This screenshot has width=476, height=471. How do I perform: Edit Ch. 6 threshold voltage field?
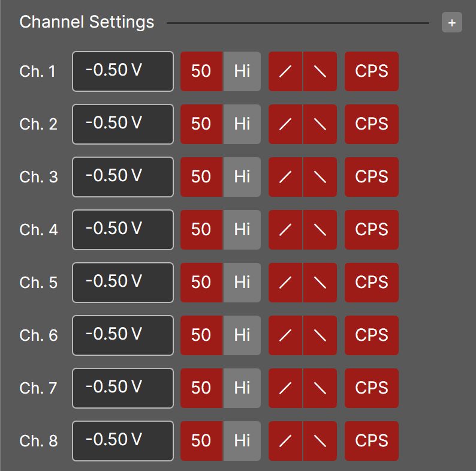tap(123, 335)
